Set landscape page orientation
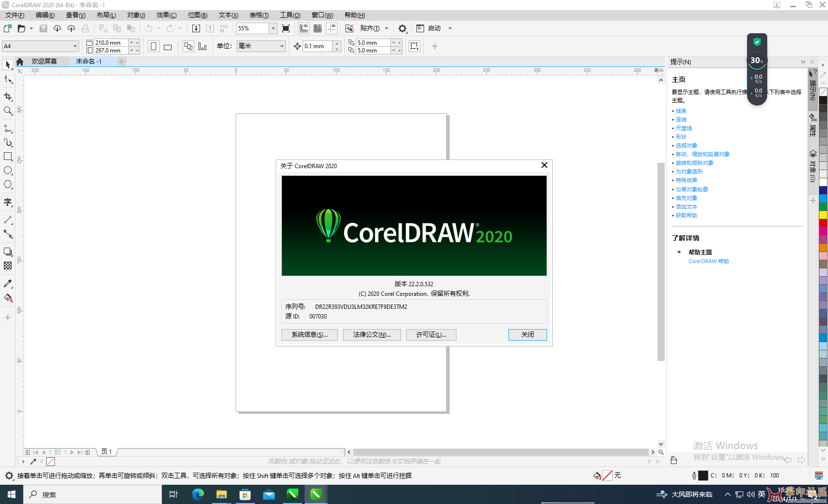828x504 pixels. tap(168, 46)
